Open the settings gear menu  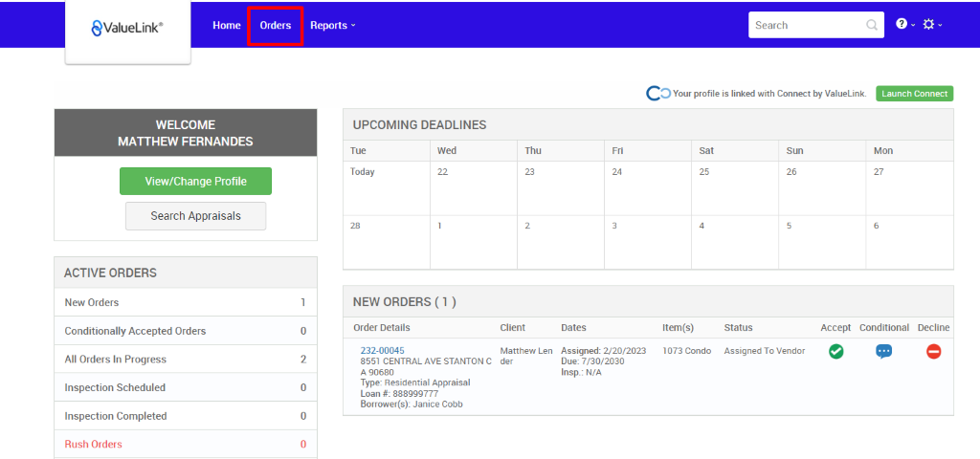[x=932, y=24]
